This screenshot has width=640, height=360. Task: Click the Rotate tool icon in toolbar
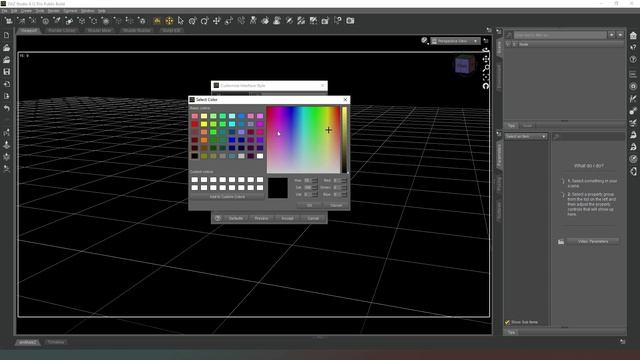click(x=204, y=20)
